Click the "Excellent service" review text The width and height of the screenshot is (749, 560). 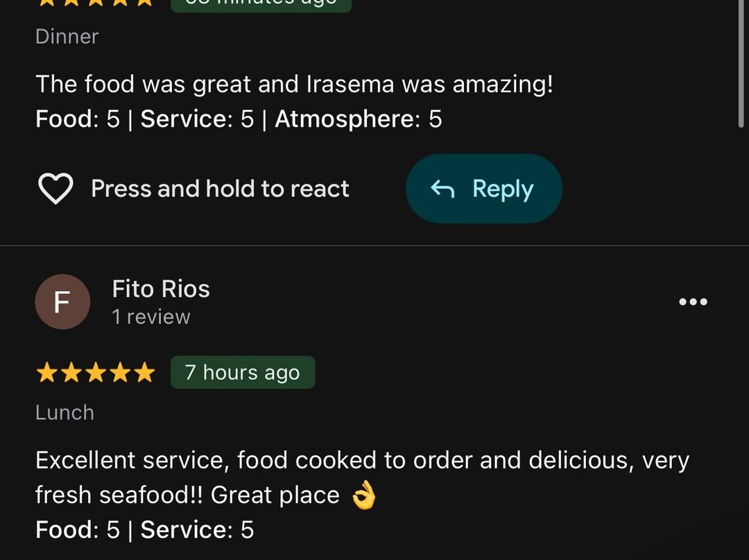[x=362, y=460]
